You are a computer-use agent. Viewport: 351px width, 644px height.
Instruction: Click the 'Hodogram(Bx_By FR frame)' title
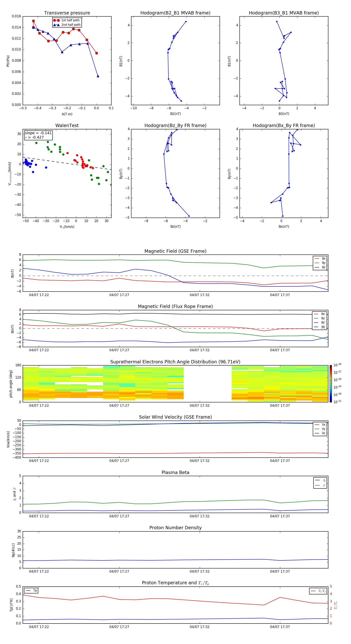click(x=284, y=125)
